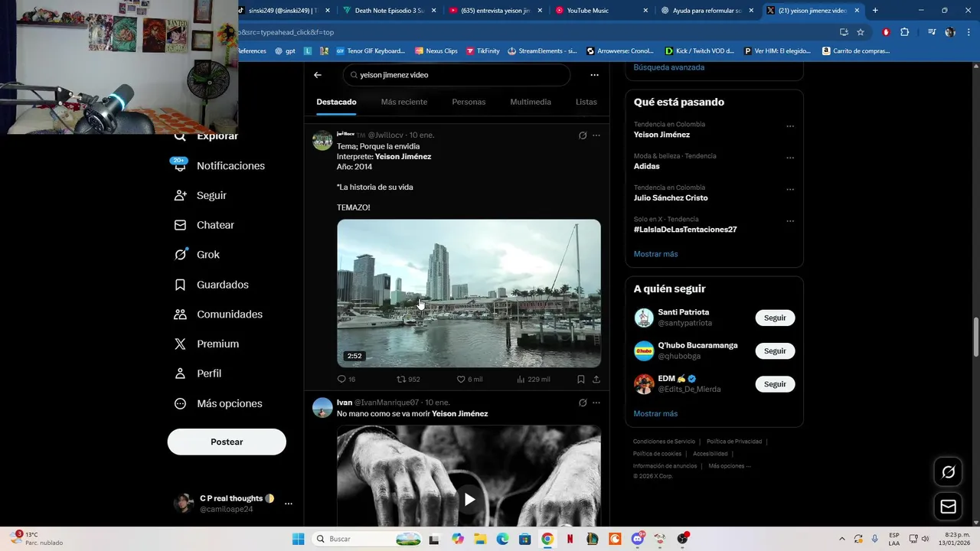Open the Condiciones de Servicio link
Screen dimensions: 980x551
664,442
